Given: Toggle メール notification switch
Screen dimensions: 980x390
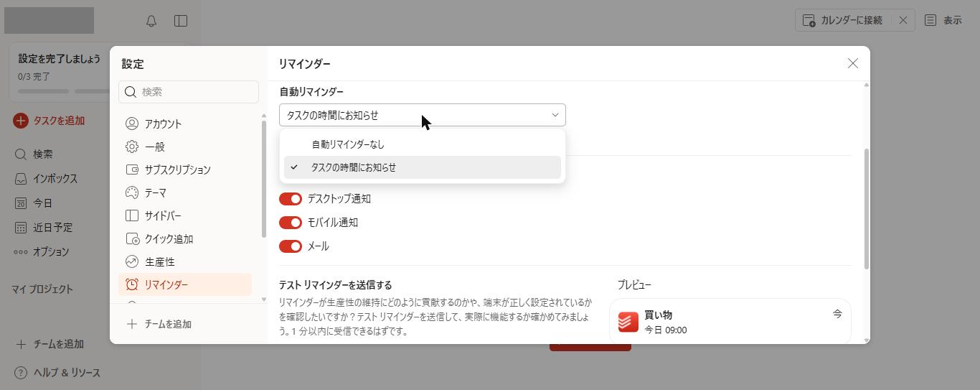Looking at the screenshot, I should point(291,246).
